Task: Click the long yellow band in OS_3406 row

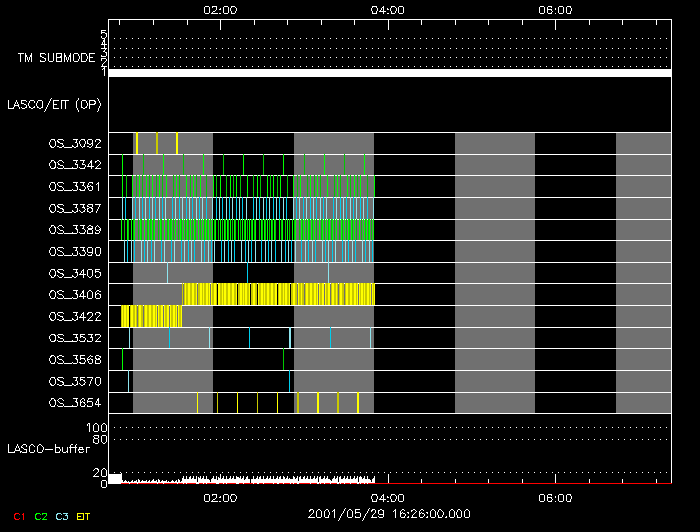Action: pyautogui.click(x=278, y=294)
